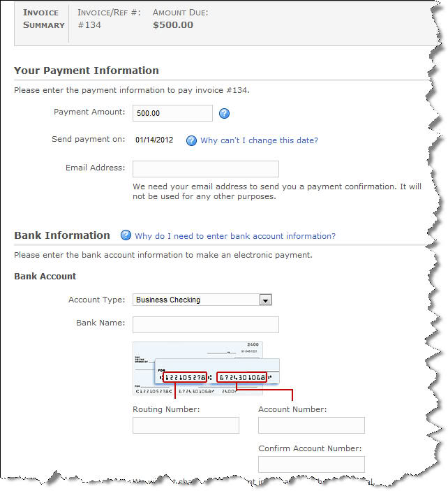
Task: Click invoice reference #134 in the summary
Action: (87, 25)
